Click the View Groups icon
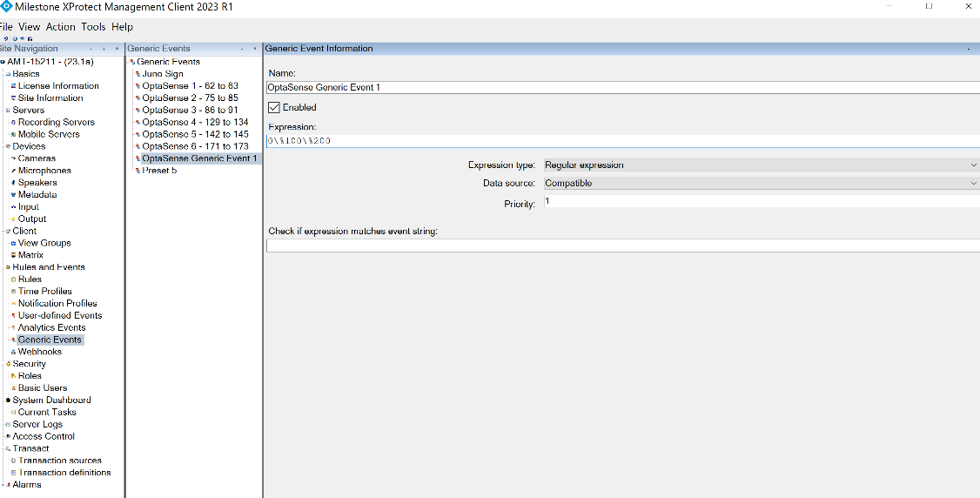Screen dimensions: 980x498 click(13, 243)
